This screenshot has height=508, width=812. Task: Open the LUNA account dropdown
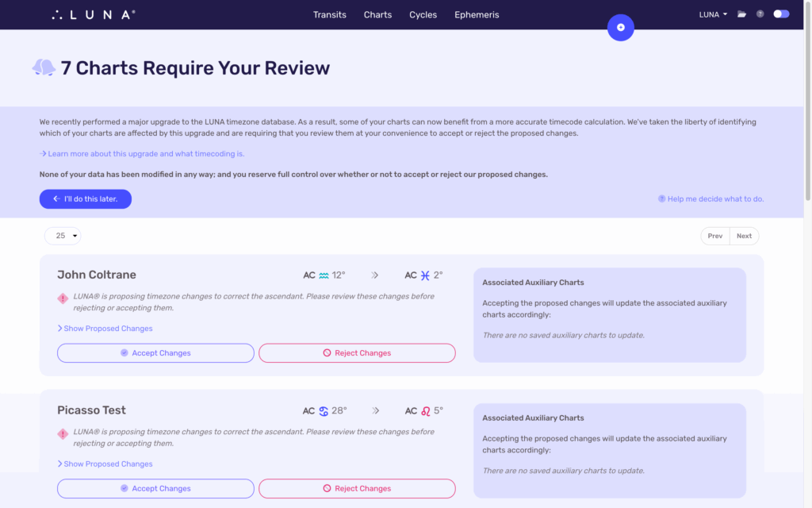(713, 14)
